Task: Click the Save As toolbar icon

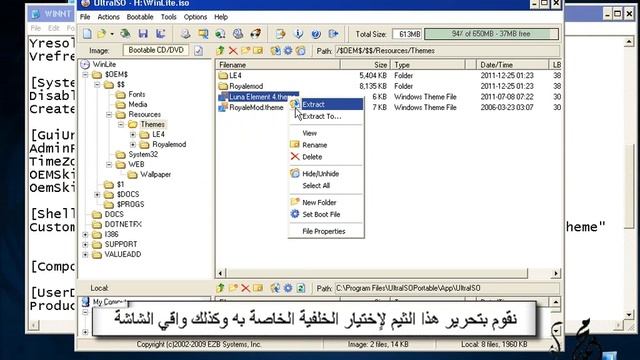Action: (160, 34)
